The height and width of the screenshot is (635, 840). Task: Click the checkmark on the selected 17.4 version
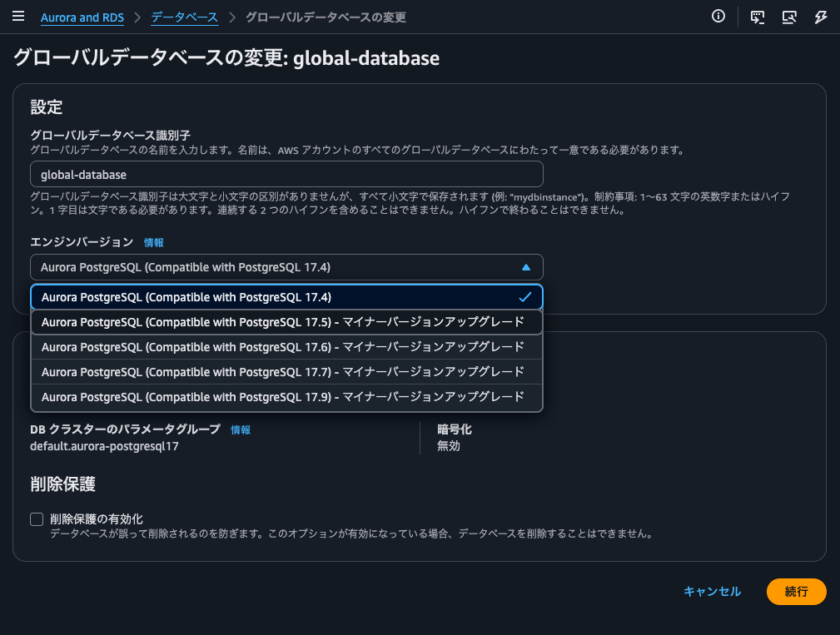tap(524, 296)
